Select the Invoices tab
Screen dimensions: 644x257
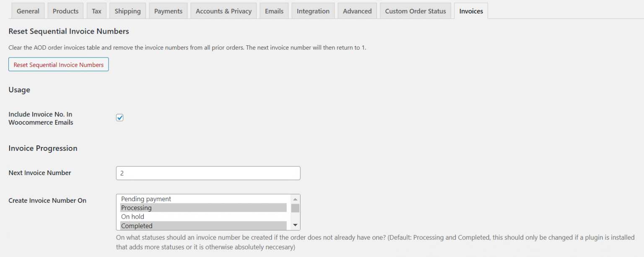(x=471, y=10)
